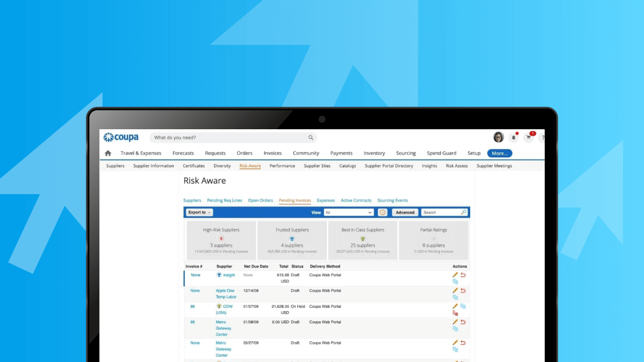The height and width of the screenshot is (362, 644).
Task: Edit the 05/27/09 Metro Gateway Center invoice
Action: point(455,343)
